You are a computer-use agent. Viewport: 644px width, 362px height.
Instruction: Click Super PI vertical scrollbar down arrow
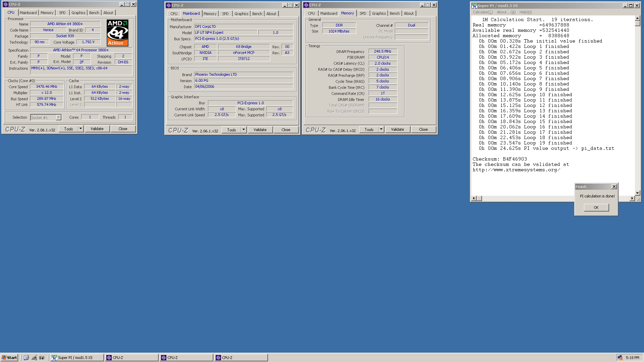tap(638, 193)
